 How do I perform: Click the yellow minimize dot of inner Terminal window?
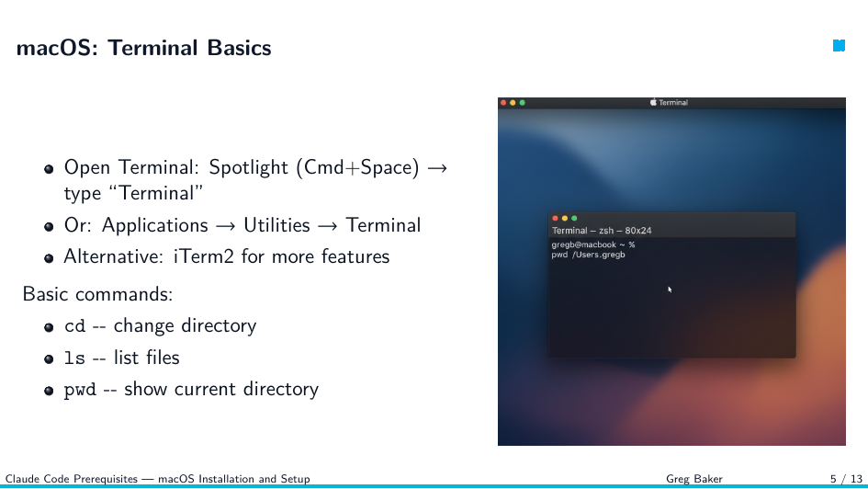coord(565,218)
